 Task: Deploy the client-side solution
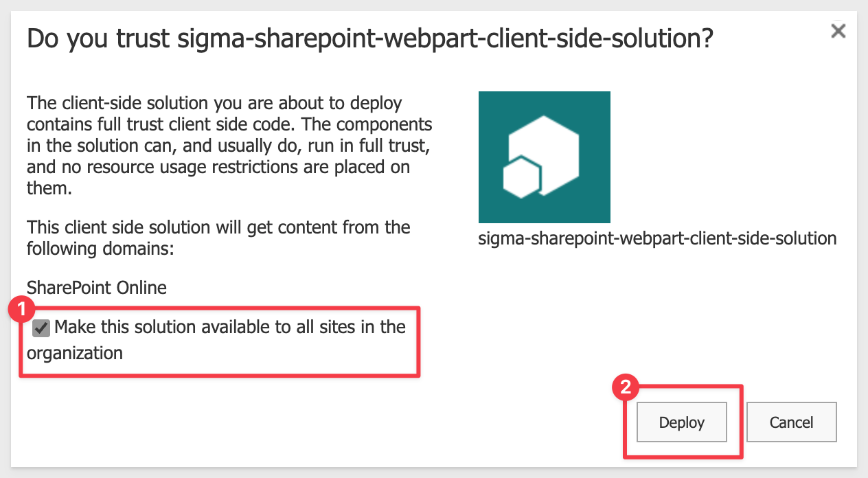pos(682,422)
